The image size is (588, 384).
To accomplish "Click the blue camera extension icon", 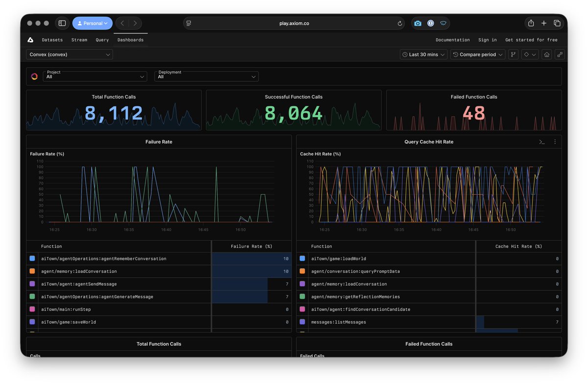I will tap(417, 23).
